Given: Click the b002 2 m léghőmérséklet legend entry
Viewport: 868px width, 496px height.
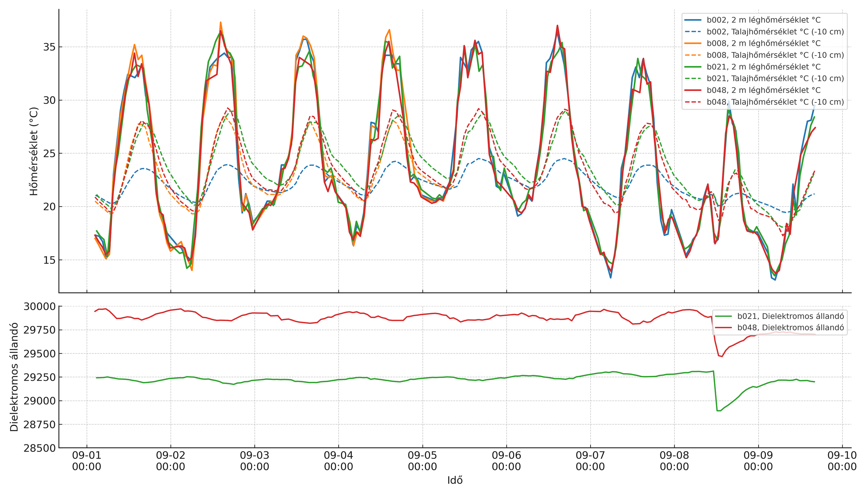Looking at the screenshot, I should (763, 20).
